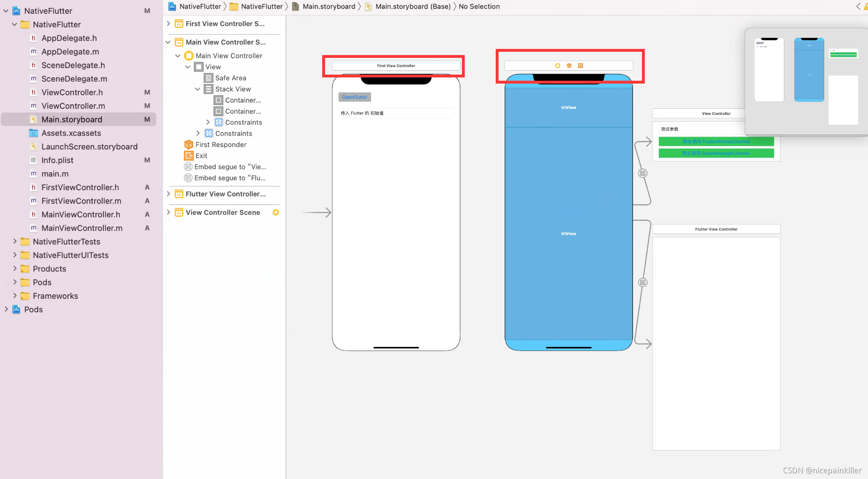Click the yellow view controller icon above Flutter canvas
868x479 pixels.
tap(557, 65)
